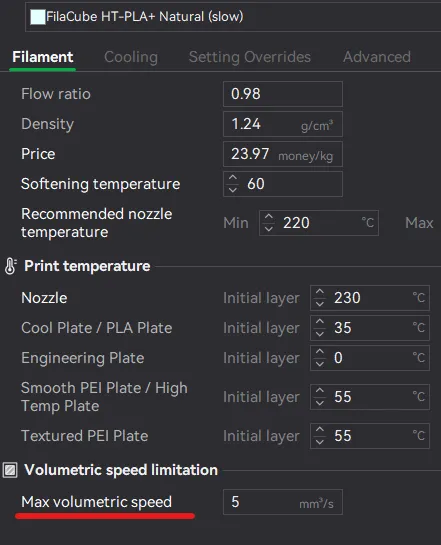Open the Setting Overrides tab
Image resolution: width=441 pixels, height=545 pixels.
(250, 57)
